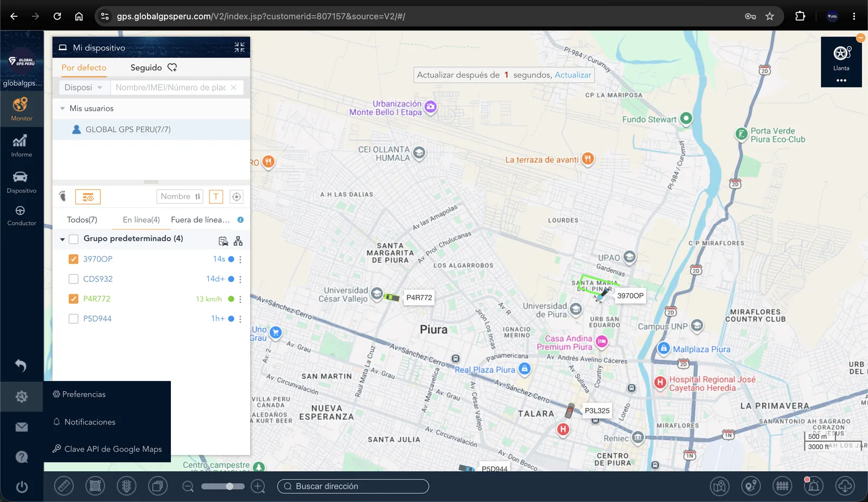Go to the Dispositivo section
868x502 pixels.
point(21,182)
